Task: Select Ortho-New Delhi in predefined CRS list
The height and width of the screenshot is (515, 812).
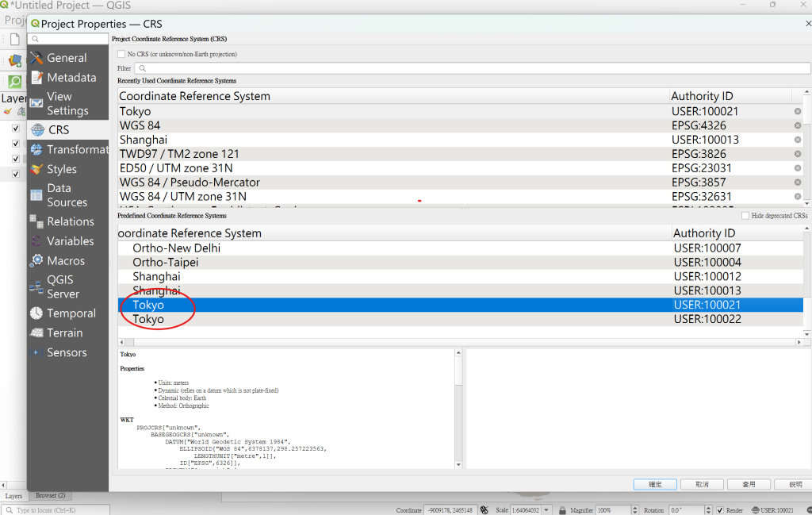Action: [461, 248]
